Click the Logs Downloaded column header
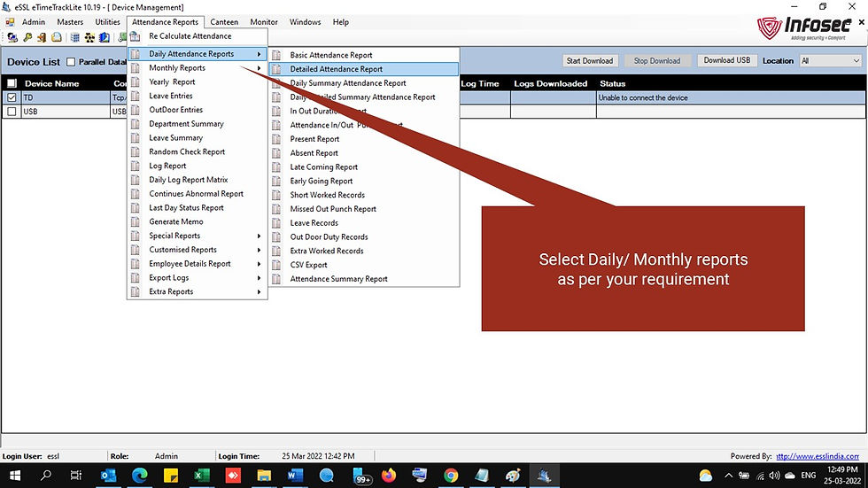The width and height of the screenshot is (868, 488). tap(550, 83)
